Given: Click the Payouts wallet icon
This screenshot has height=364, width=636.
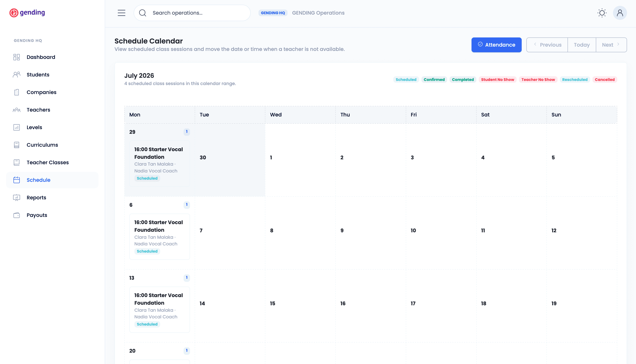Looking at the screenshot, I should coord(17,215).
